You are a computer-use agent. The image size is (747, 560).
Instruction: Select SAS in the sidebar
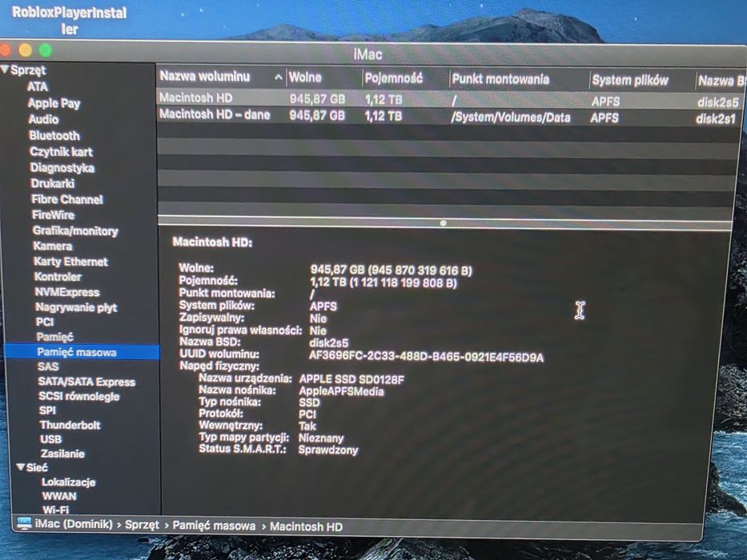coord(48,366)
